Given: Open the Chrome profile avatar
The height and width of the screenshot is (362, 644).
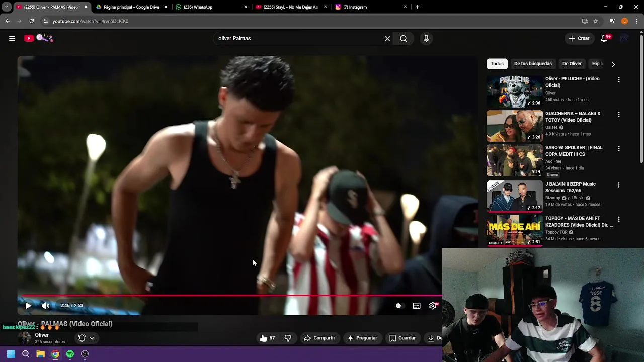Looking at the screenshot, I should pos(624,21).
